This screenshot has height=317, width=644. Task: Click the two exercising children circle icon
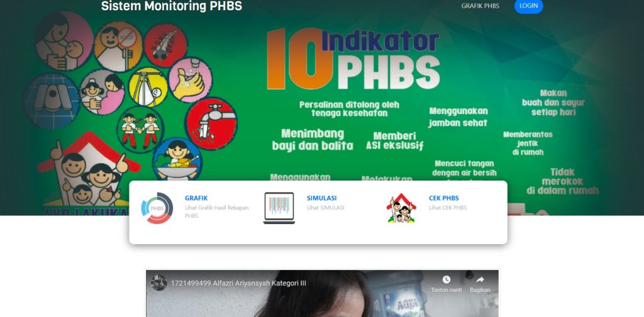click(140, 129)
